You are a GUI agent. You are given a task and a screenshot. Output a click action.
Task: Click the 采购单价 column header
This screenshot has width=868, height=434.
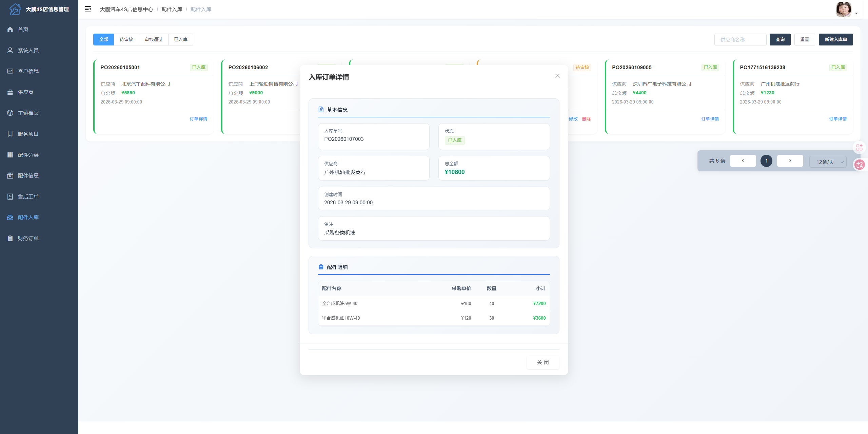click(461, 289)
